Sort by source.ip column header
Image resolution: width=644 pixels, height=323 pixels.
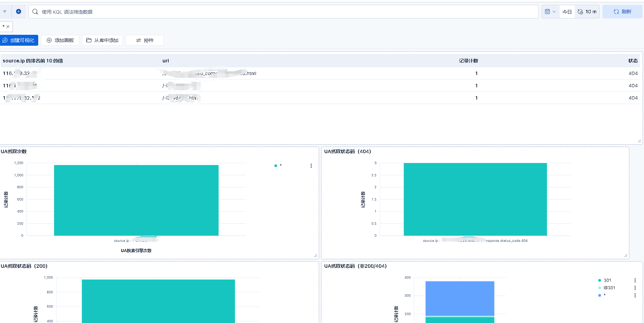(33, 61)
